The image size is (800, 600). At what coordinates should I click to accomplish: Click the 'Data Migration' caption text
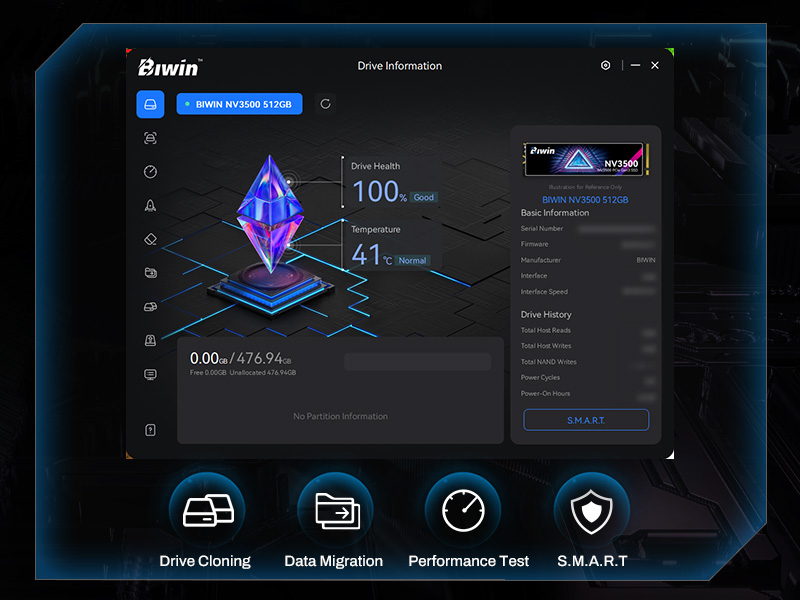[x=334, y=561]
